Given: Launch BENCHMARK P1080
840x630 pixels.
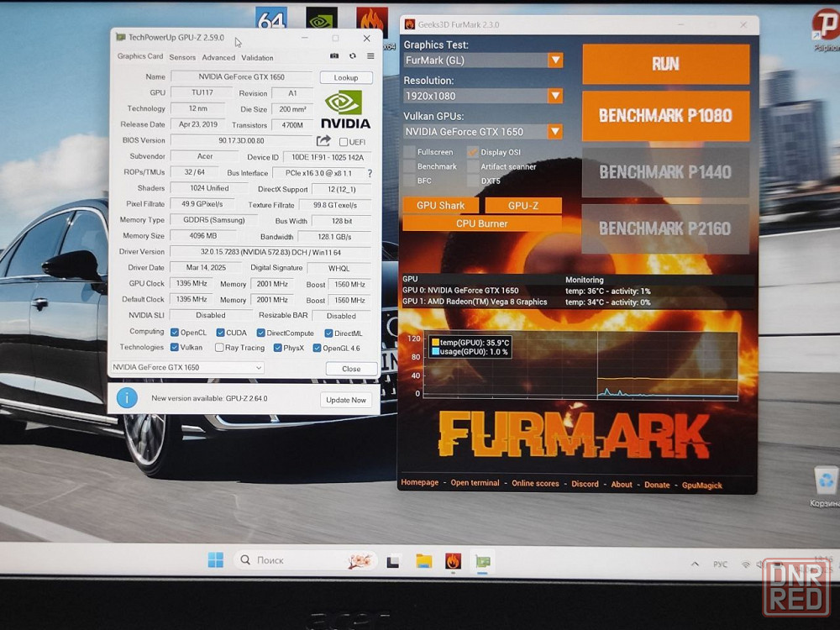Looking at the screenshot, I should point(666,116).
